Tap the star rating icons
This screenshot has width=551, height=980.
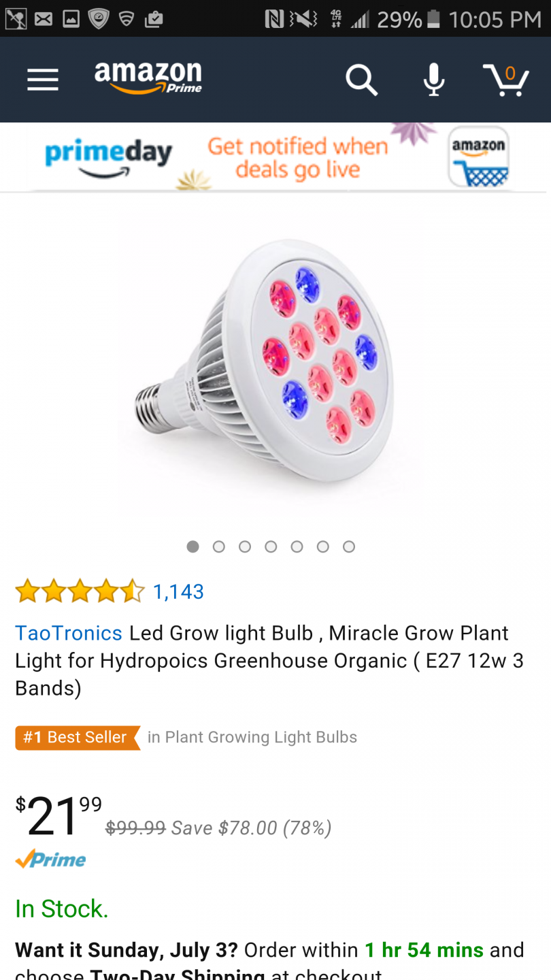80,591
